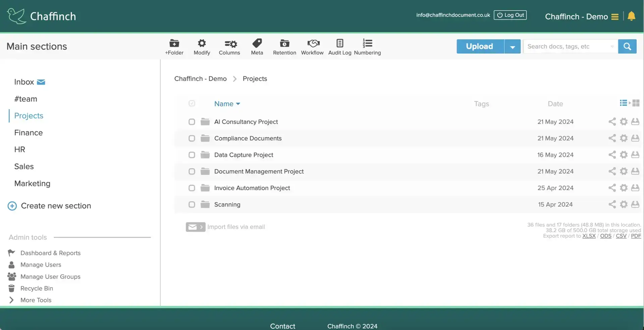
Task: Share the AI Consultancy Project folder
Action: [x=612, y=122]
